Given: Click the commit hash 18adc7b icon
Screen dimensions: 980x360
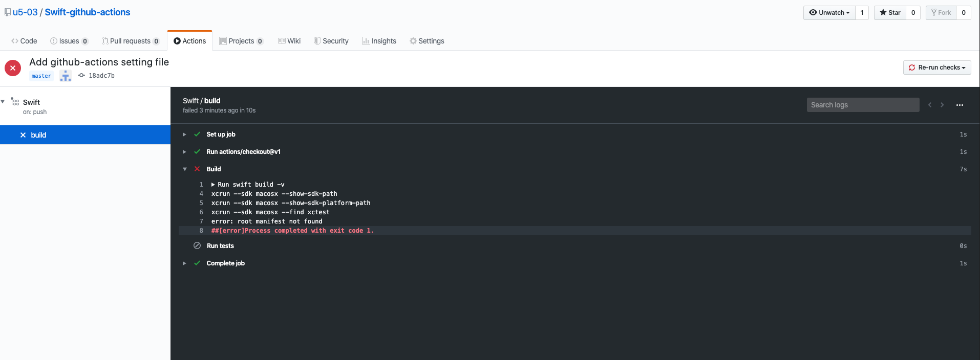Looking at the screenshot, I should point(81,75).
